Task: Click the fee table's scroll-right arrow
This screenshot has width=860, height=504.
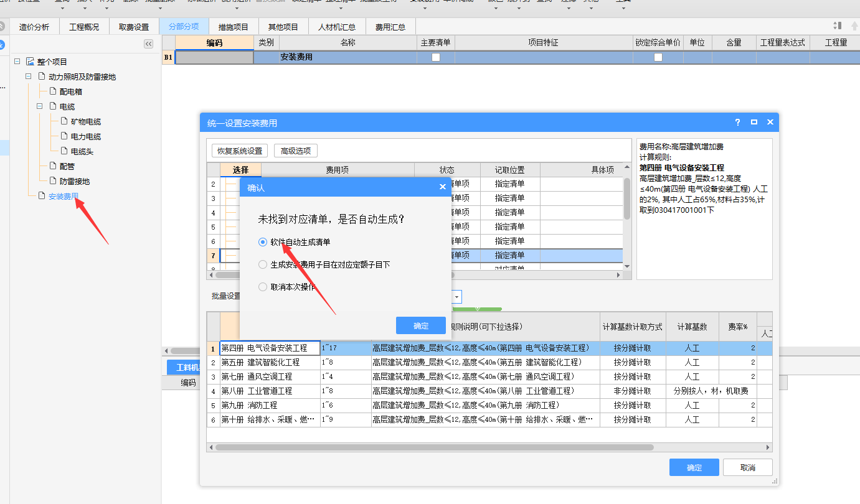Action: tap(618, 274)
